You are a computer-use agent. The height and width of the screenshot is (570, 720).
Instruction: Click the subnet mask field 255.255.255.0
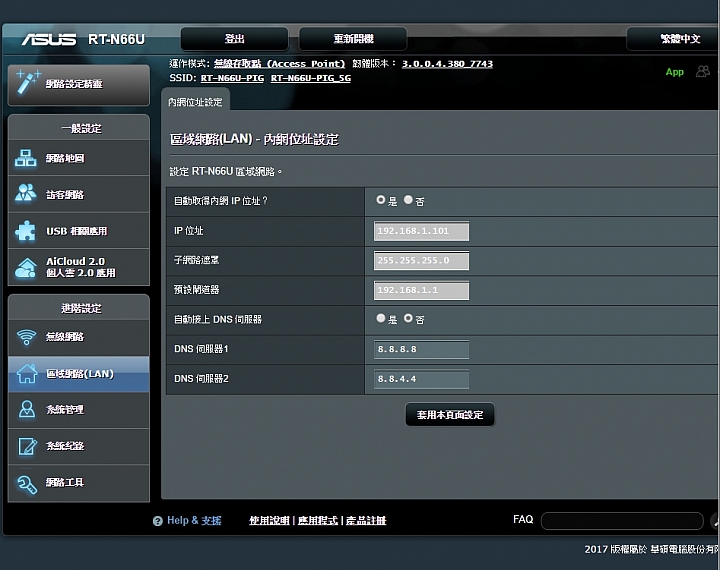click(x=422, y=260)
